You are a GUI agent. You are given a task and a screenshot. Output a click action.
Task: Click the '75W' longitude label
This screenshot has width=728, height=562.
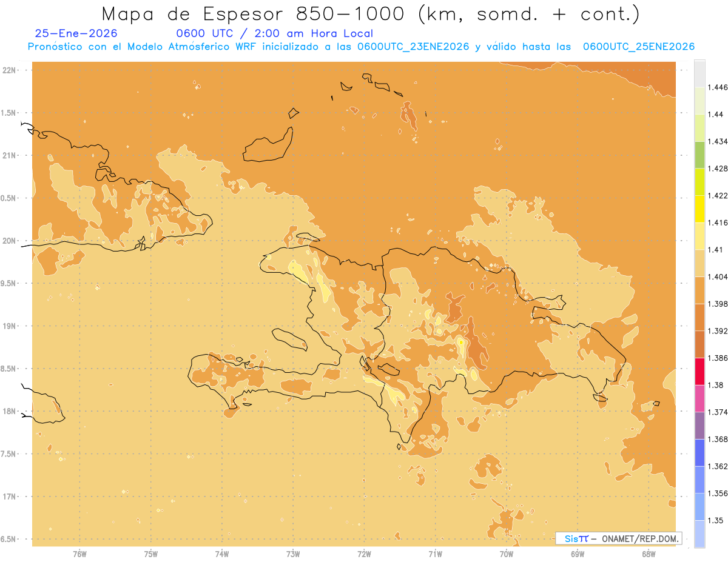(x=151, y=554)
